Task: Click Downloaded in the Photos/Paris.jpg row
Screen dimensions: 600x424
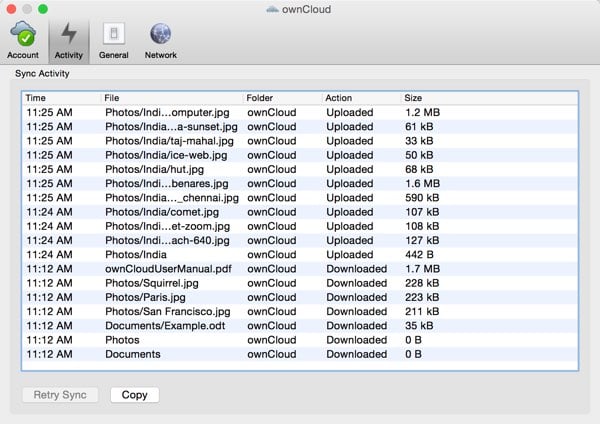Action: pyautogui.click(x=357, y=297)
